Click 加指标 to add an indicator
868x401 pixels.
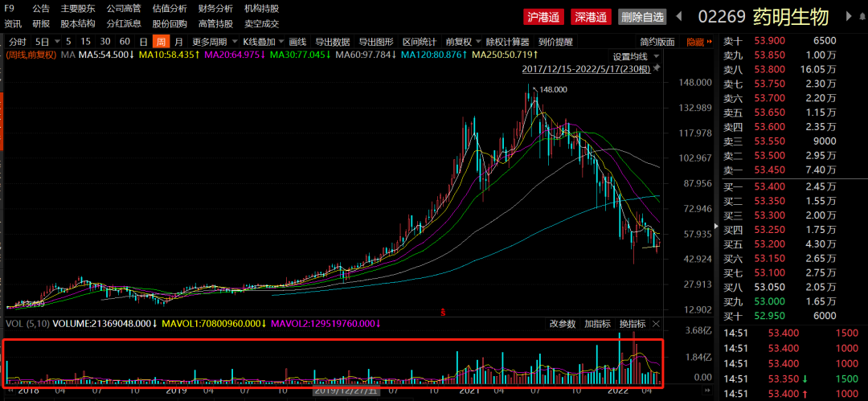[597, 324]
